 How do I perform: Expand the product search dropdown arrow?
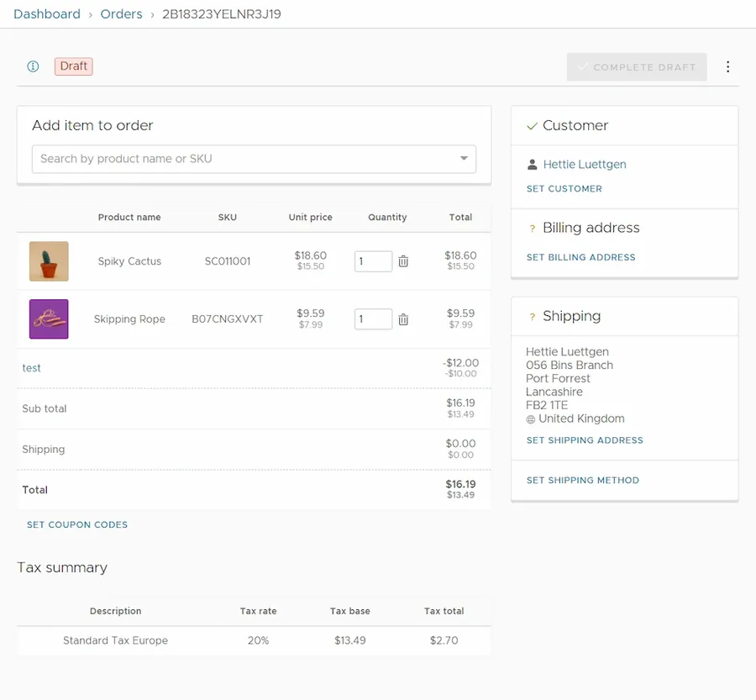click(x=464, y=159)
